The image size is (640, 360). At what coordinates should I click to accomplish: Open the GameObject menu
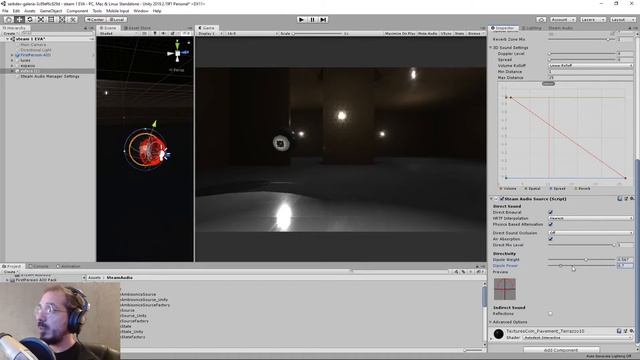tap(51, 11)
